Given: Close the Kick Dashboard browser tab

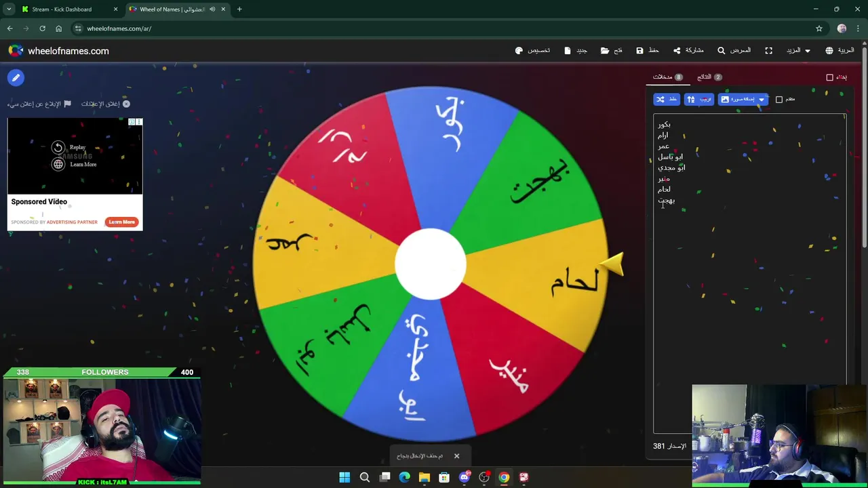Looking at the screenshot, I should [x=115, y=9].
